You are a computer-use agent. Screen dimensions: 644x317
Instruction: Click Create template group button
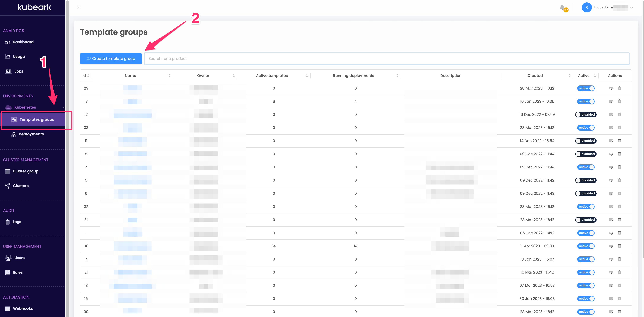tap(111, 59)
